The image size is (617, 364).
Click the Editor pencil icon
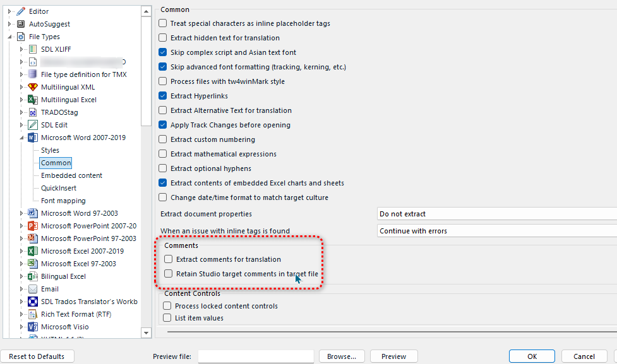pyautogui.click(x=21, y=11)
